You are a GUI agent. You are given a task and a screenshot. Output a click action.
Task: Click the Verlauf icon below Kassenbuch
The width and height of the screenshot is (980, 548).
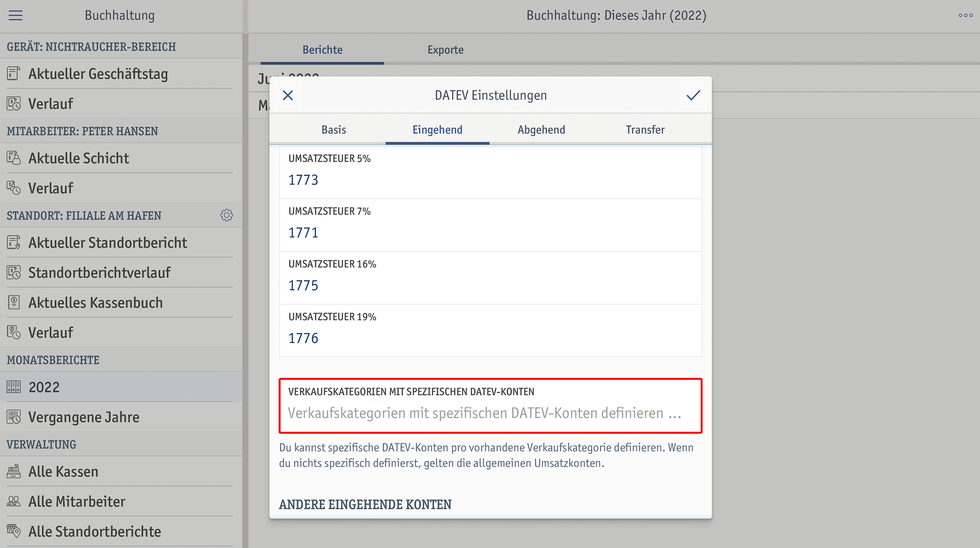[14, 332]
